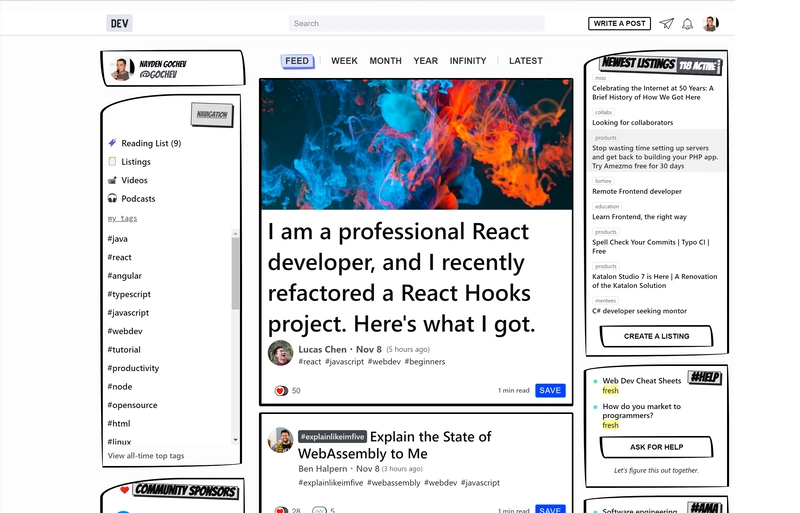
Task: Like the React Hooks post heart icon
Action: click(x=281, y=391)
